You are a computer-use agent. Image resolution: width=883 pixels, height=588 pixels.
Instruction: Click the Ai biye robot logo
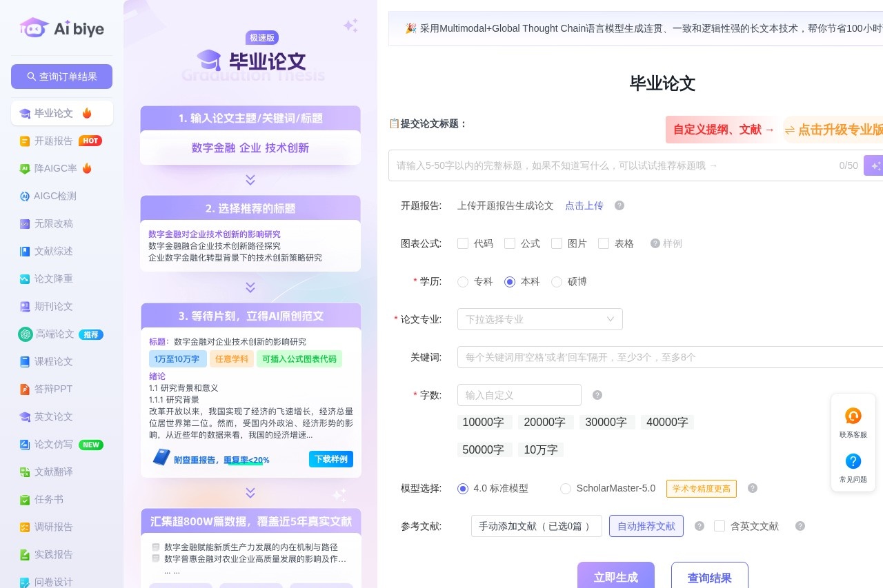coord(34,28)
